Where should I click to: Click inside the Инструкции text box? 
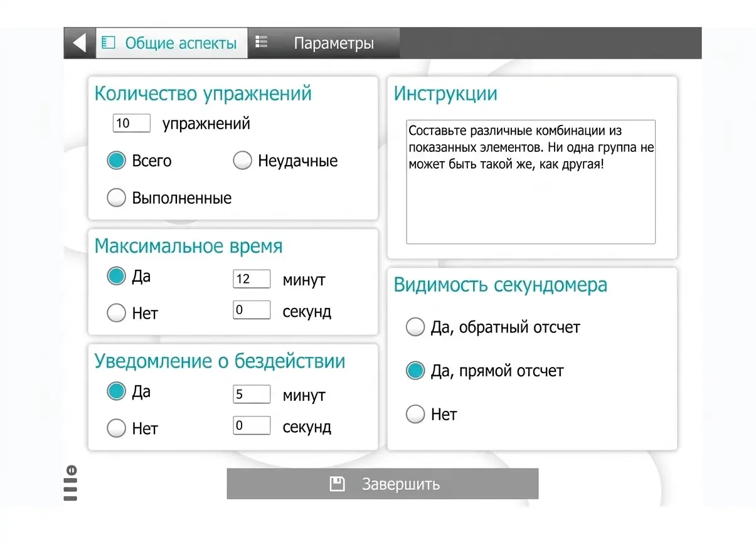tap(531, 182)
